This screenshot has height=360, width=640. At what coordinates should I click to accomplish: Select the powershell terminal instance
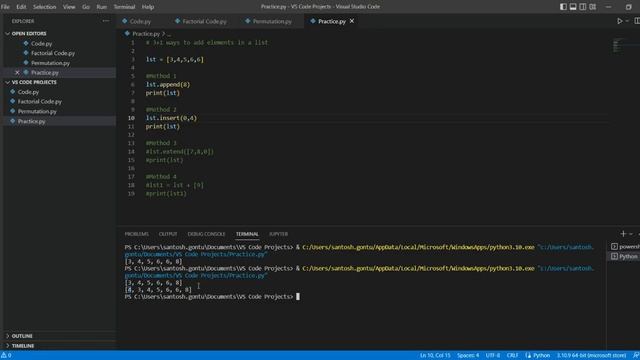pyautogui.click(x=624, y=247)
